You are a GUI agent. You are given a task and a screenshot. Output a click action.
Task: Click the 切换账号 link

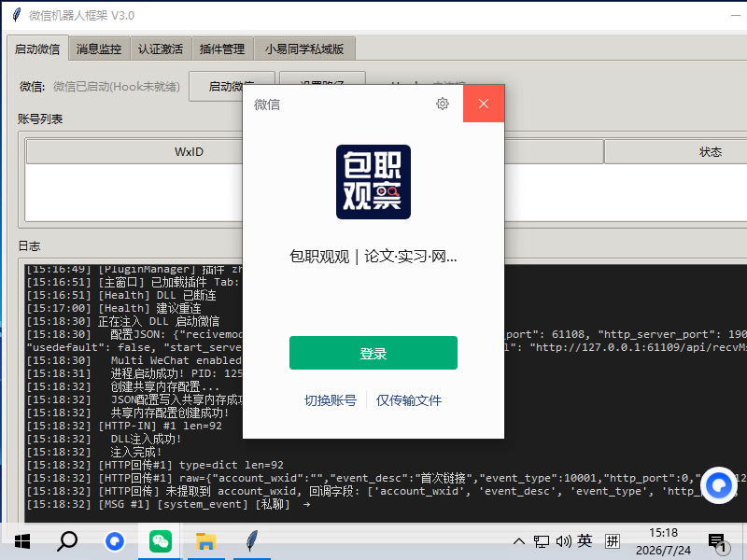click(x=331, y=400)
